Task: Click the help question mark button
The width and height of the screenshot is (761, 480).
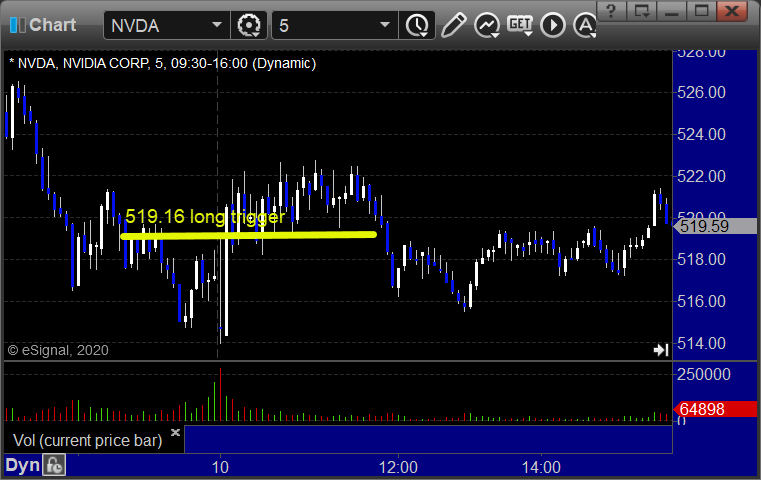Action: coord(611,10)
